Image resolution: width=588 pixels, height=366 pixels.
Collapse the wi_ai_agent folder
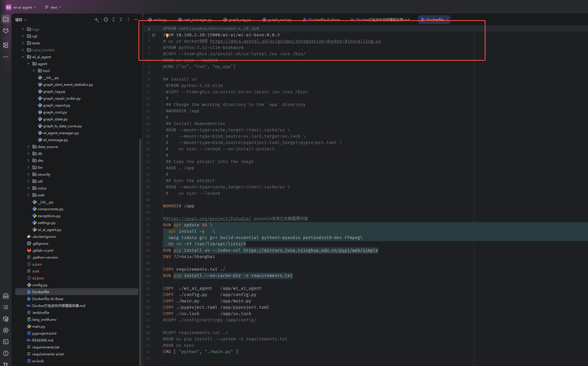click(x=23, y=57)
